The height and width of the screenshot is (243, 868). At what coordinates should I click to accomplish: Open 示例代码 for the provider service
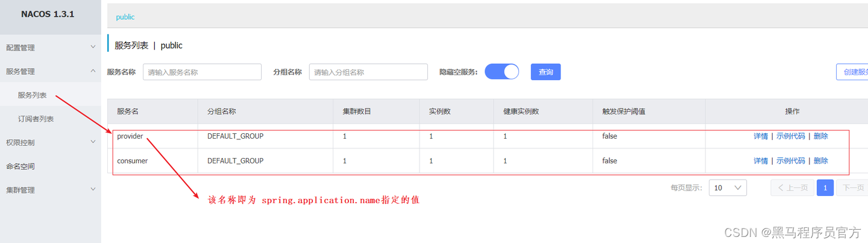pyautogui.click(x=790, y=136)
